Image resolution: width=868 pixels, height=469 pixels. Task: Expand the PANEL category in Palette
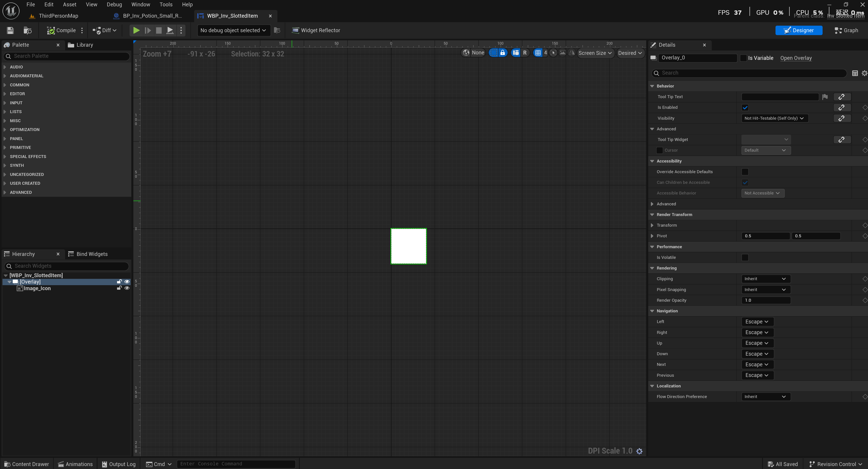(16, 139)
